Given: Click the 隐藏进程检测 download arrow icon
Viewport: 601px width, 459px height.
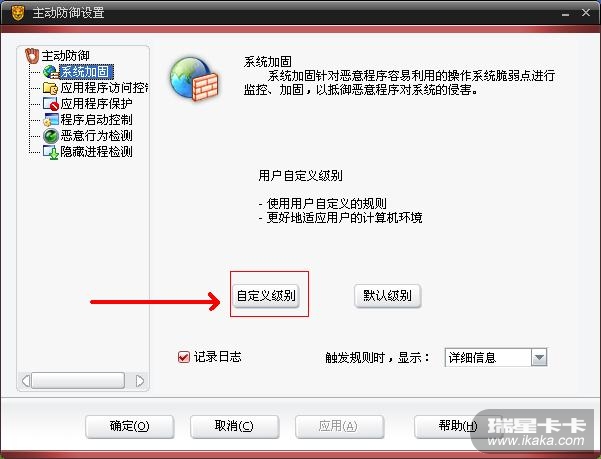Looking at the screenshot, I should tap(51, 152).
